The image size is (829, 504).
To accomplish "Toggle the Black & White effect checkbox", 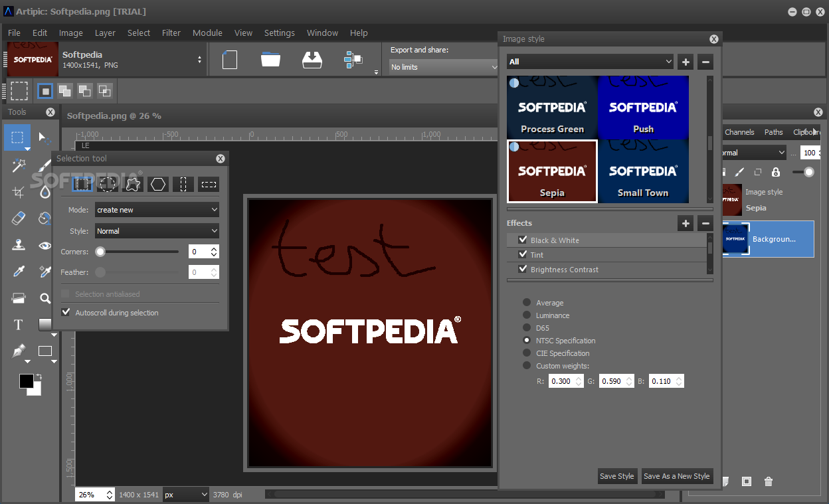I will [523, 240].
